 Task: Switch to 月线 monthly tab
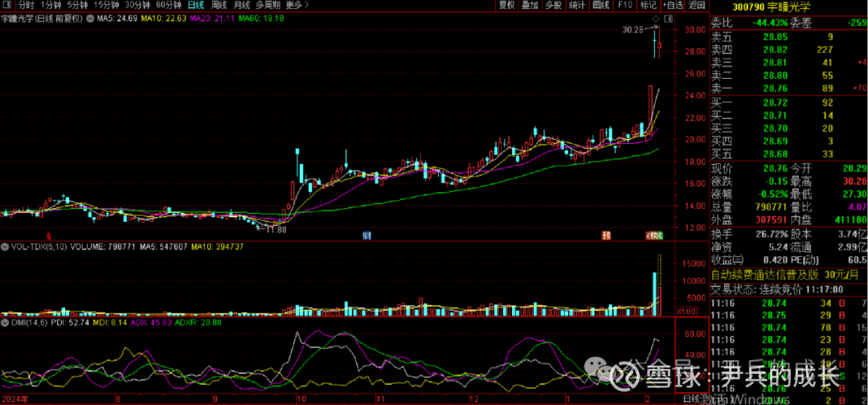coord(241,6)
